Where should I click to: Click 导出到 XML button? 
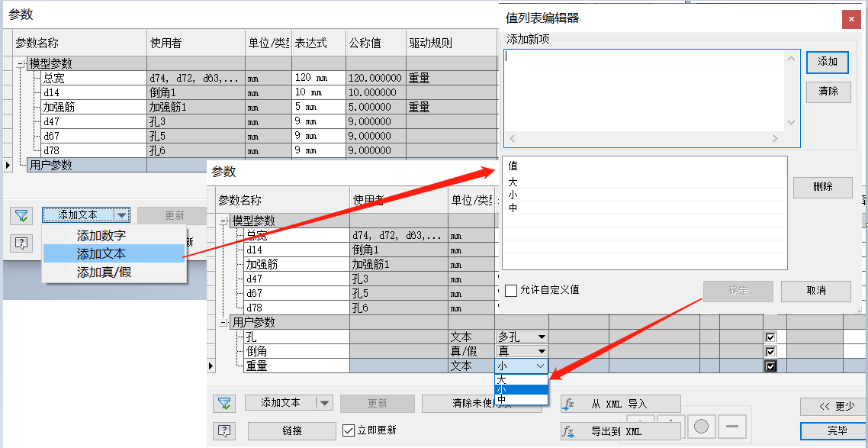[x=621, y=431]
